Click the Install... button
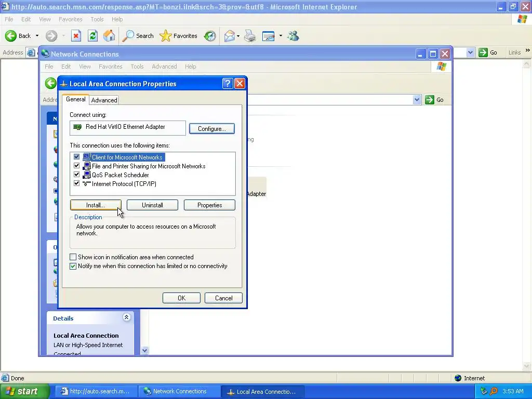The width and height of the screenshot is (532, 399). [x=96, y=205]
